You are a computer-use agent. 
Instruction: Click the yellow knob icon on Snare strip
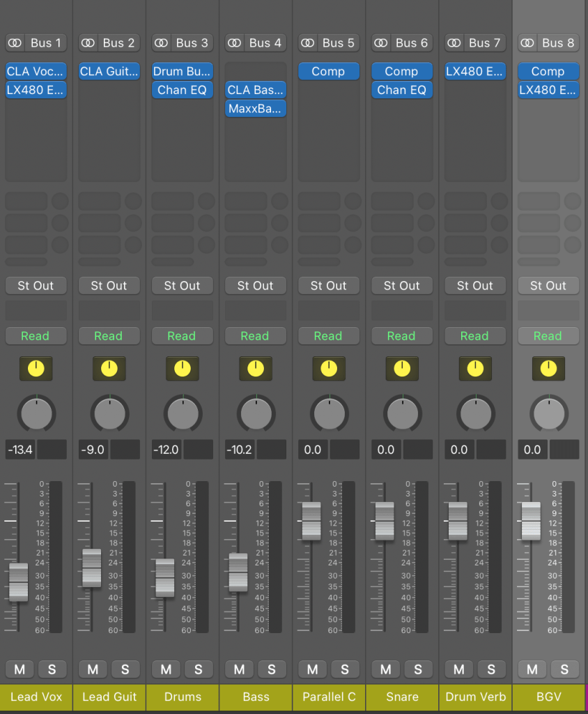(x=402, y=368)
